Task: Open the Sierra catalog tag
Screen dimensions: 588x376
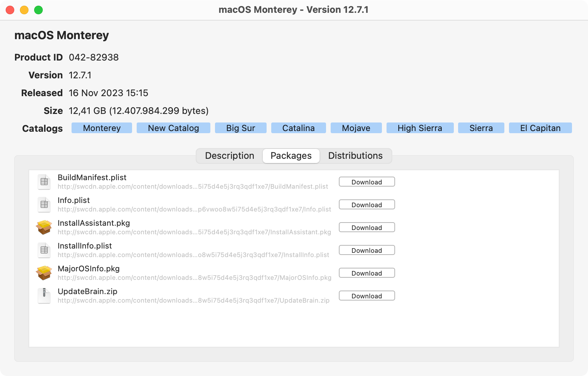Action: tap(481, 128)
